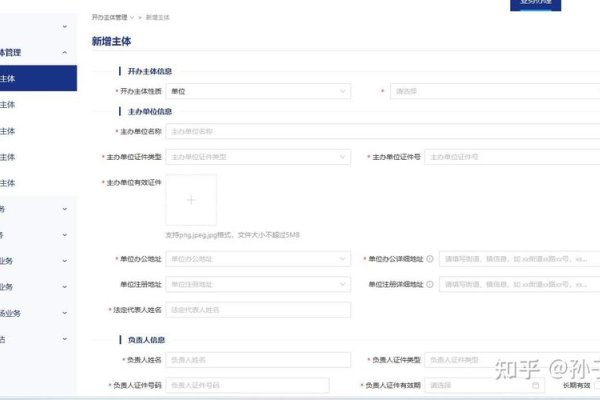Collapse the 体管理 sidebar group chevron
The height and width of the screenshot is (400, 600).
(x=65, y=52)
